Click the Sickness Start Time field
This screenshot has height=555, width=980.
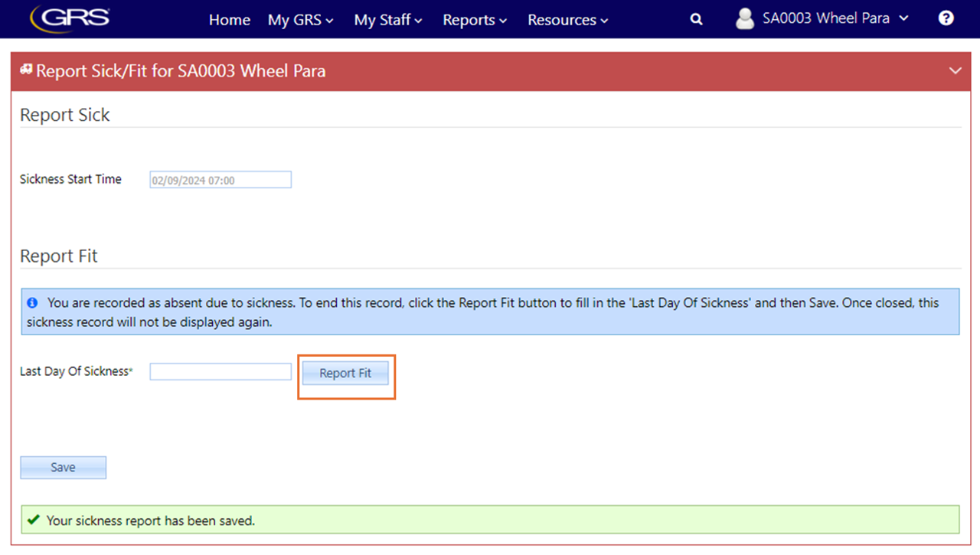(220, 180)
